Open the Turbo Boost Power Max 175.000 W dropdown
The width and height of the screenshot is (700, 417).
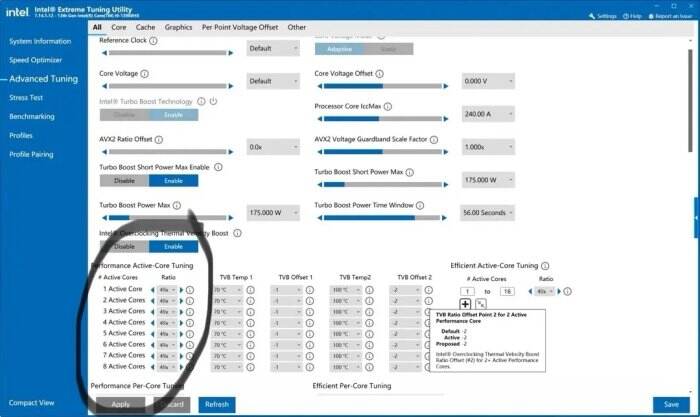(273, 213)
